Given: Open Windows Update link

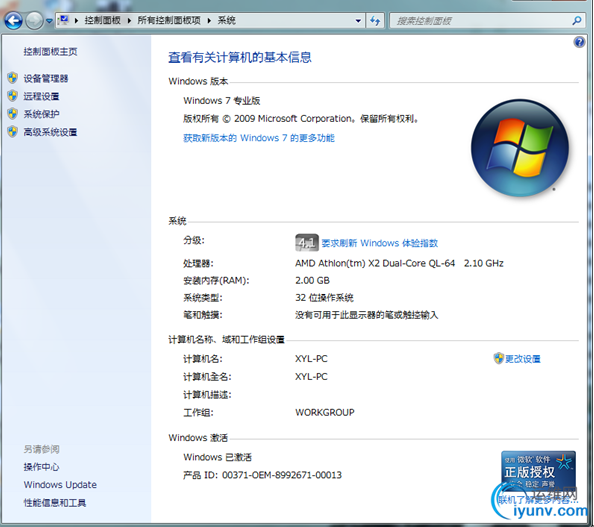Looking at the screenshot, I should [x=60, y=485].
